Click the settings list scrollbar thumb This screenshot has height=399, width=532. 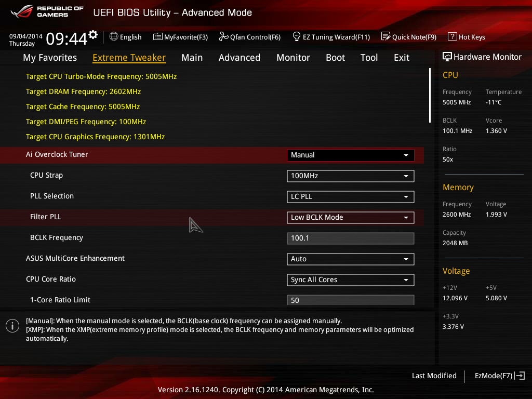tap(430, 96)
